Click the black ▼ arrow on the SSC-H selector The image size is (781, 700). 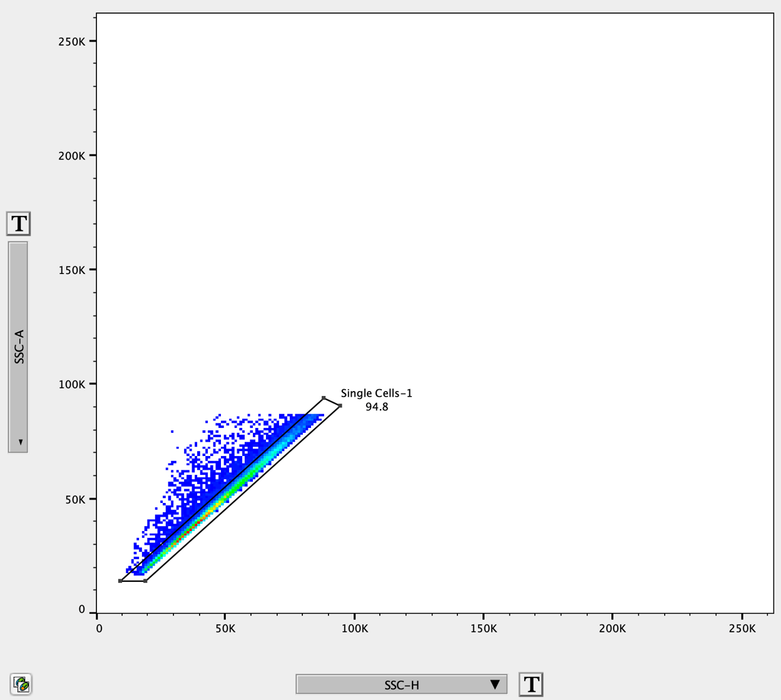[495, 684]
